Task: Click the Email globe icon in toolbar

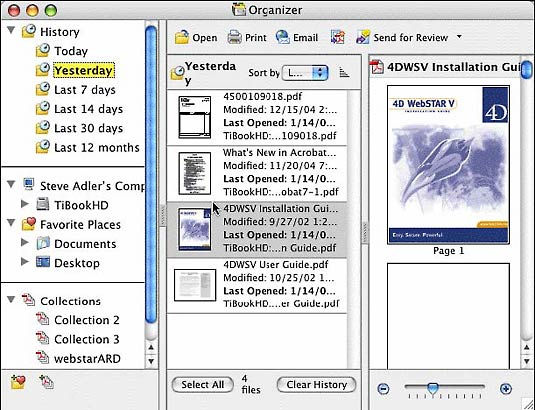Action: [283, 37]
